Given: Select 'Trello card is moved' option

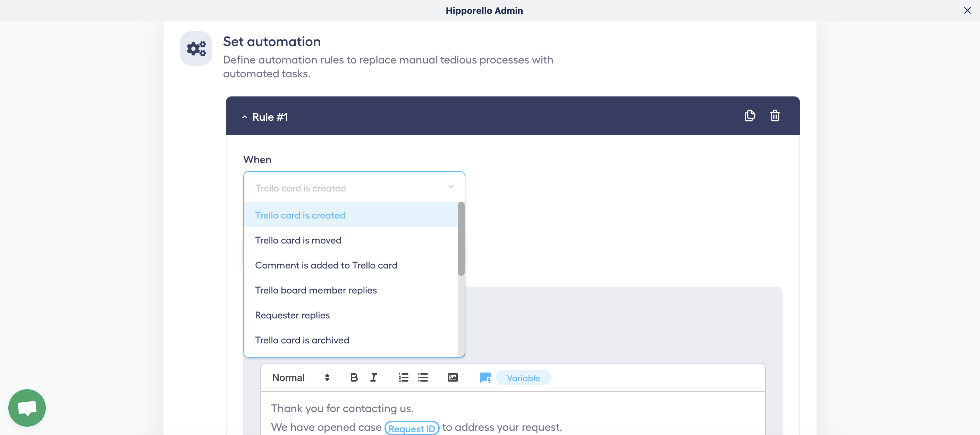Looking at the screenshot, I should pos(298,240).
